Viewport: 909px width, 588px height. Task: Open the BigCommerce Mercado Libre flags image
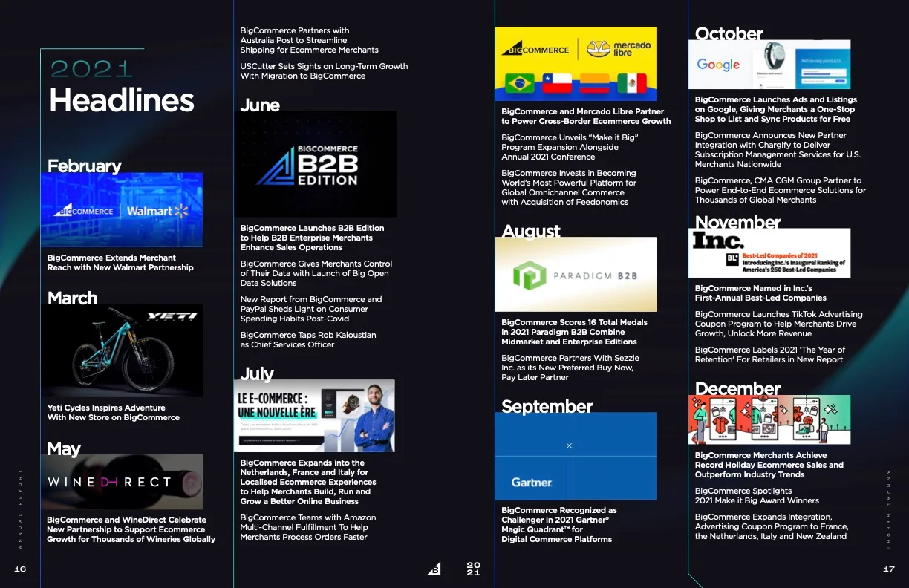pos(576,64)
